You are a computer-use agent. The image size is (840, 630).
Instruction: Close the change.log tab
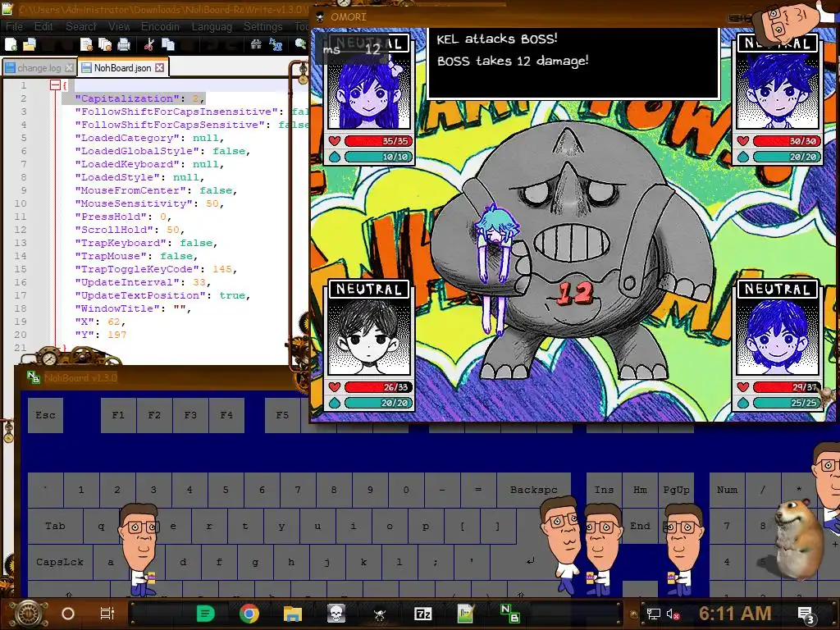(x=69, y=68)
